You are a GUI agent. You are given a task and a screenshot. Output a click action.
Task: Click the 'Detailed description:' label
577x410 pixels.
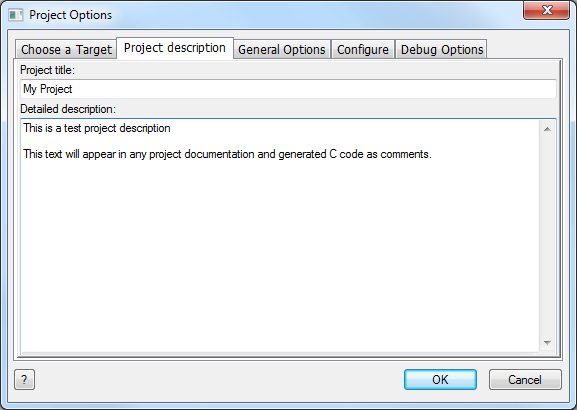[68, 109]
